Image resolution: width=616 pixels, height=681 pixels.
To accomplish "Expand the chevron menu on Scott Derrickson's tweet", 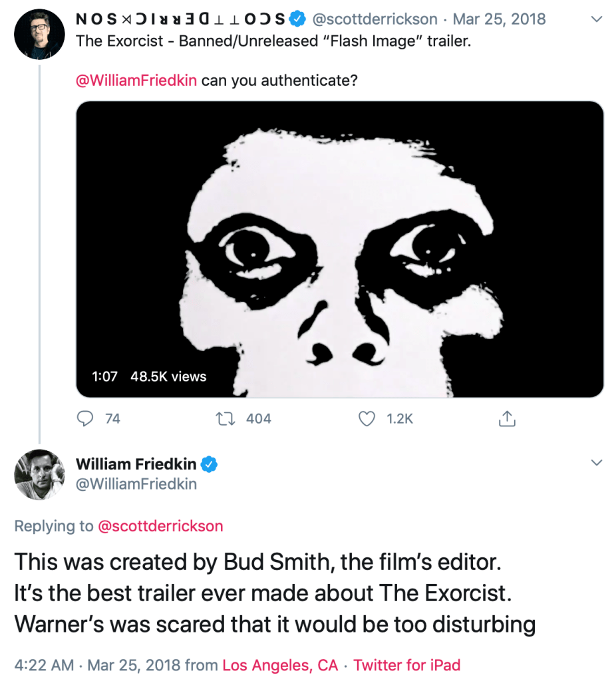I will pos(597,19).
